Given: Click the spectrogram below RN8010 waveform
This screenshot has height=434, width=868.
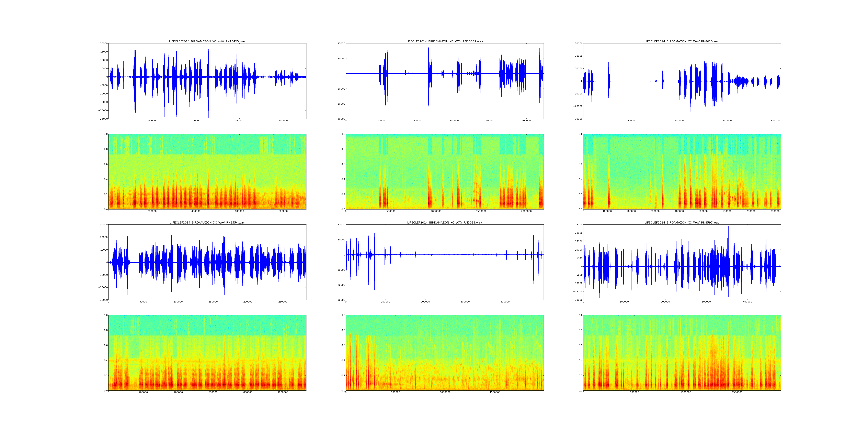Looking at the screenshot, I should [x=682, y=172].
